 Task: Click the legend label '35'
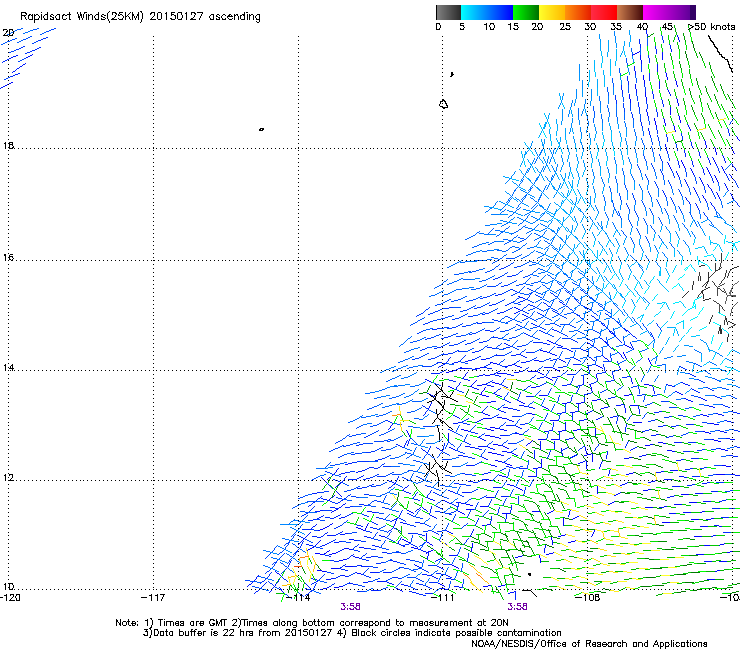(616, 27)
